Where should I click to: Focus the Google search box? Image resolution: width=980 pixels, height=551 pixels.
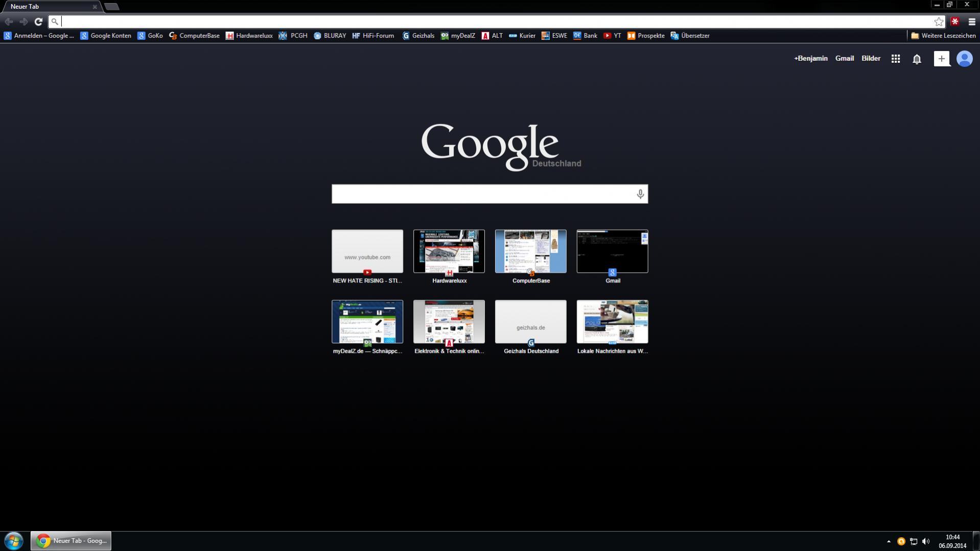pyautogui.click(x=489, y=194)
